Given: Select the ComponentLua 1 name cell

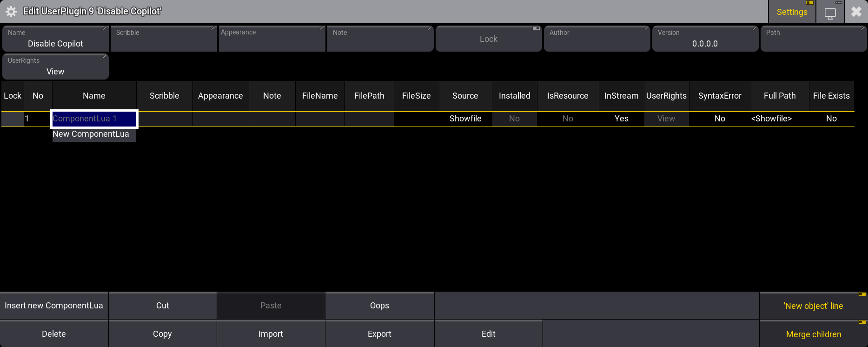Looking at the screenshot, I should point(94,119).
